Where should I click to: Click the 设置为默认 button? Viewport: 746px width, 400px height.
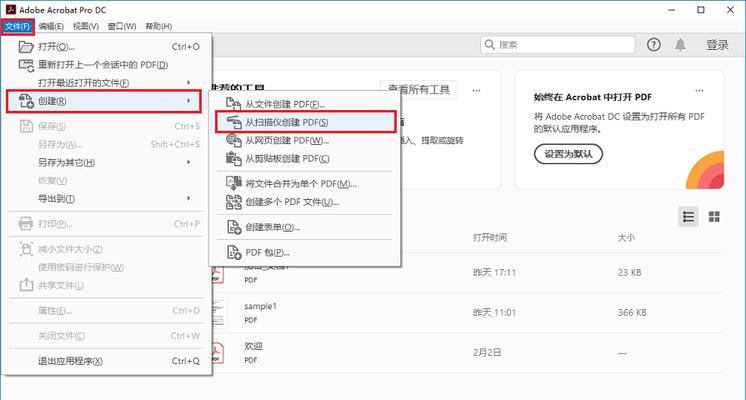pos(568,154)
